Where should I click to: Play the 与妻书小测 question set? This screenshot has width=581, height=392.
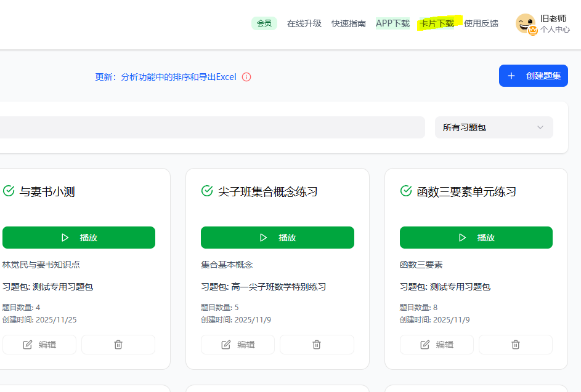pyautogui.click(x=79, y=238)
